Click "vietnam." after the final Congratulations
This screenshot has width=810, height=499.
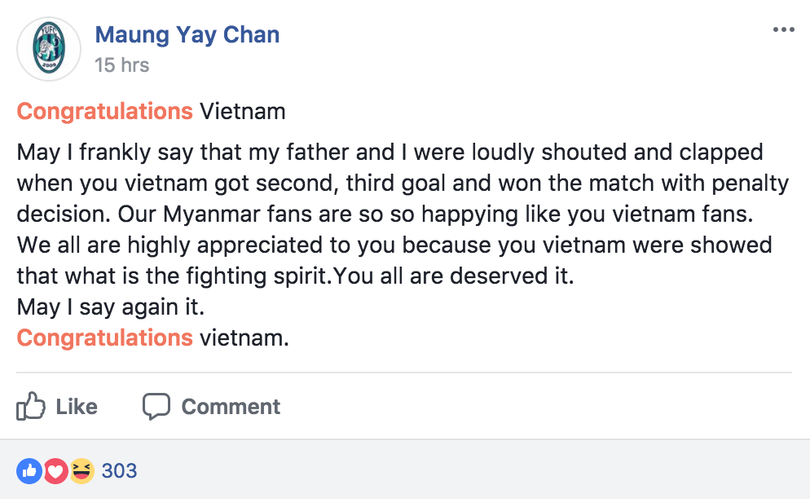[244, 338]
